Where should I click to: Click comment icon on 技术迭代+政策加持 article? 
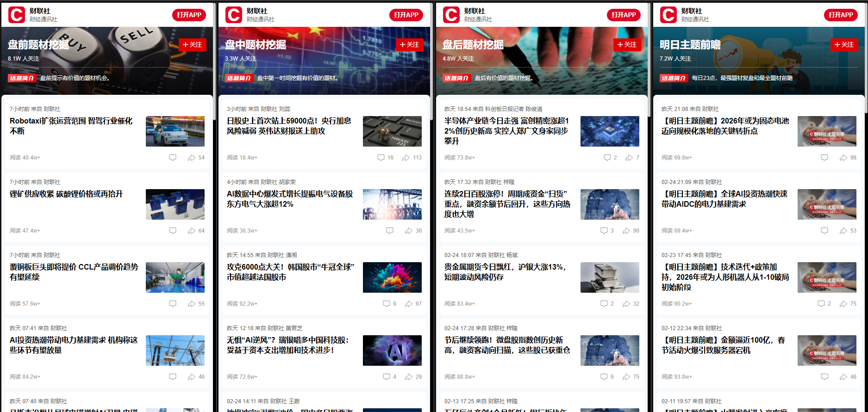point(821,304)
